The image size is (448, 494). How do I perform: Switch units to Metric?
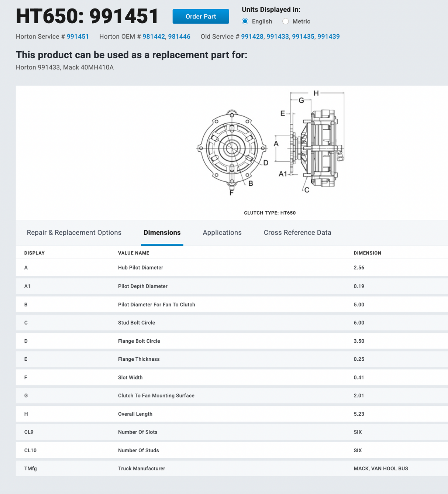click(286, 21)
